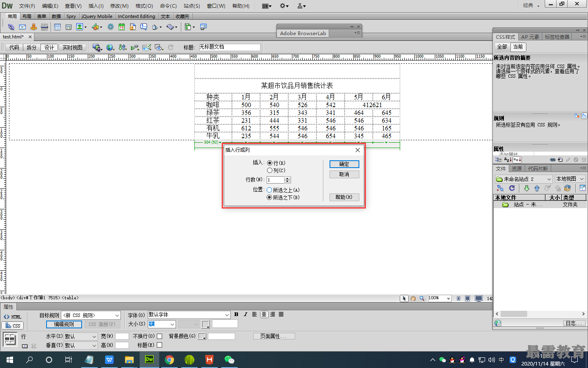Image resolution: width=588 pixels, height=368 pixels.
Task: Select the 所选之下(B) radio option
Action: click(x=269, y=197)
